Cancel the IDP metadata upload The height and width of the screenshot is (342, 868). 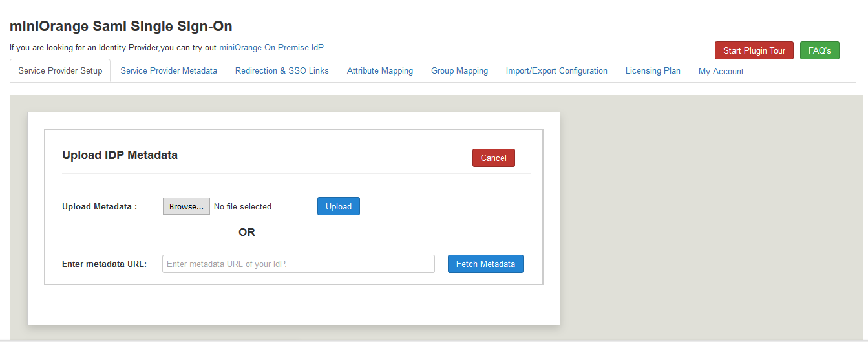494,158
